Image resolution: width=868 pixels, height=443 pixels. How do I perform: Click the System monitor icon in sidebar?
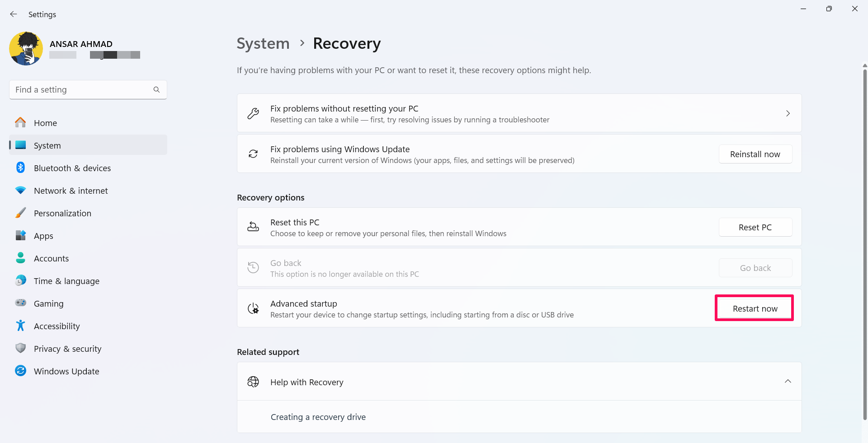(20, 145)
